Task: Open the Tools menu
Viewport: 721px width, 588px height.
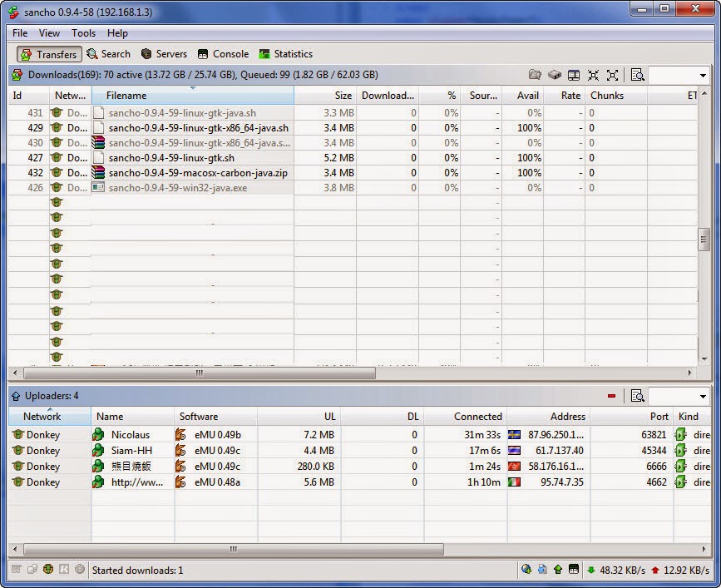Action: point(83,33)
